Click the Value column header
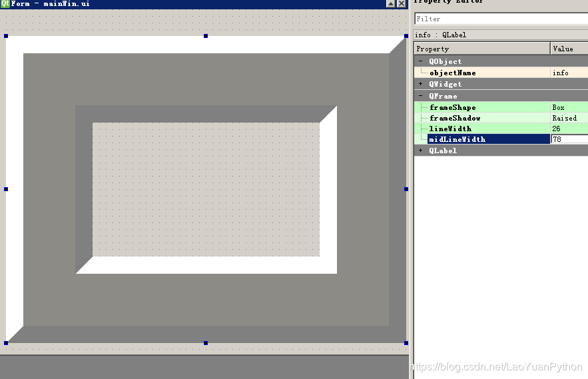The image size is (588, 379). [x=569, y=49]
